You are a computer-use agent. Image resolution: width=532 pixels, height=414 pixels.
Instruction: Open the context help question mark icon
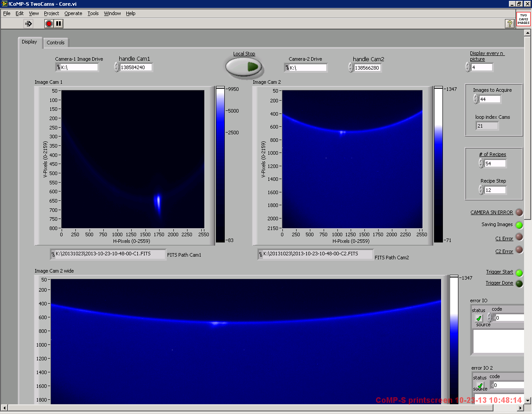(x=509, y=23)
